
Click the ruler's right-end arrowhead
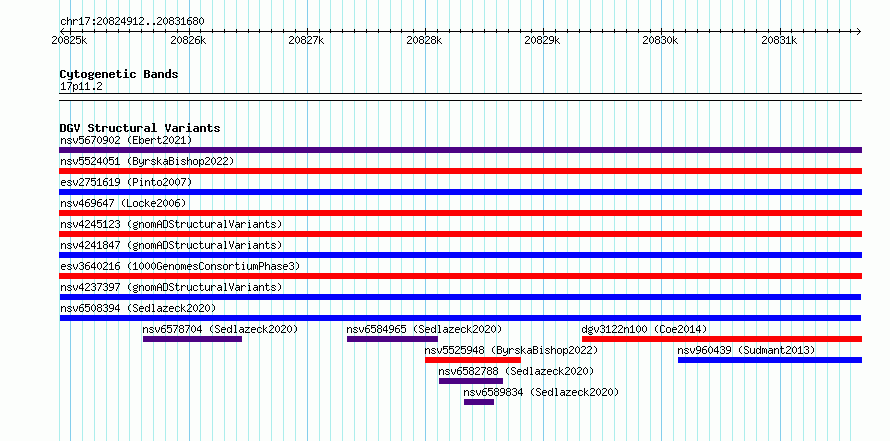(x=858, y=31)
